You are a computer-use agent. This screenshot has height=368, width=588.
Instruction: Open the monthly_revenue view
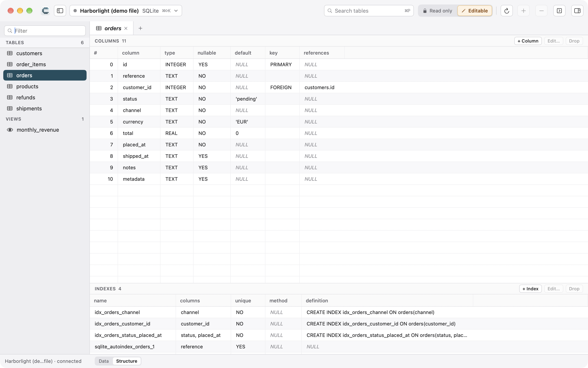tap(45, 130)
